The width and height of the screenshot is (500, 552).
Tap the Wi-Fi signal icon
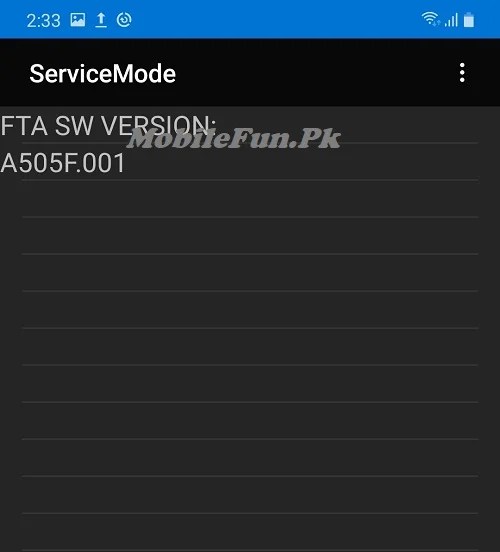(x=430, y=19)
